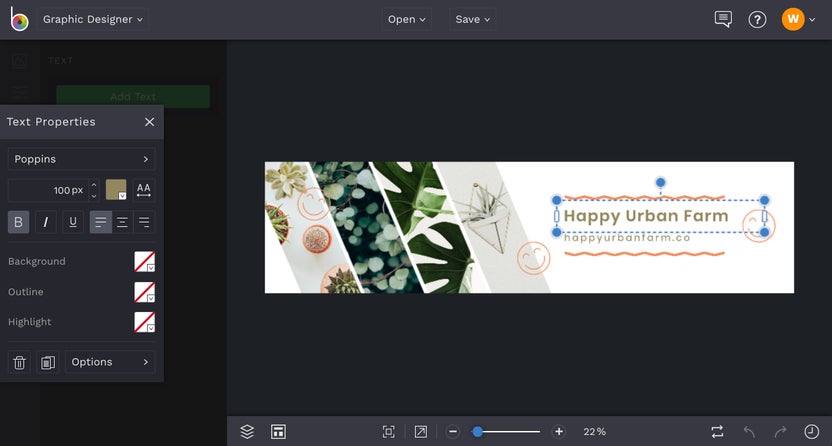Click the rotation handle above text box
The width and height of the screenshot is (832, 446).
tap(661, 182)
